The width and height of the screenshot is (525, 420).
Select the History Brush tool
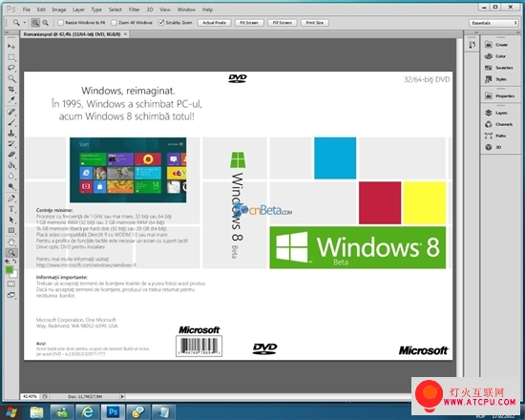[11, 144]
